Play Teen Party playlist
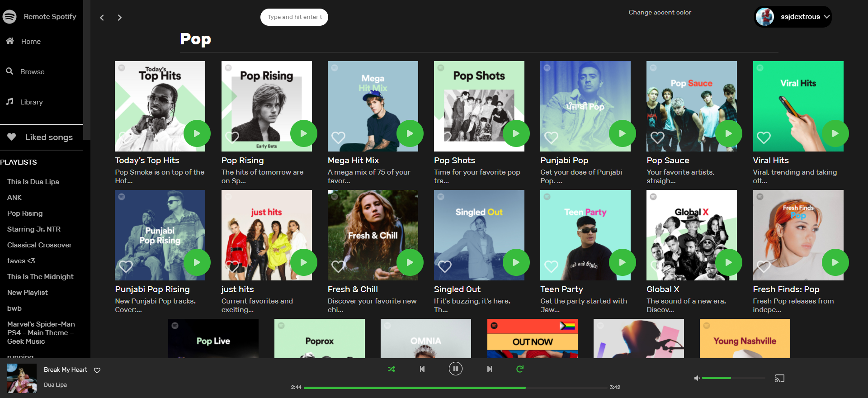 click(623, 262)
